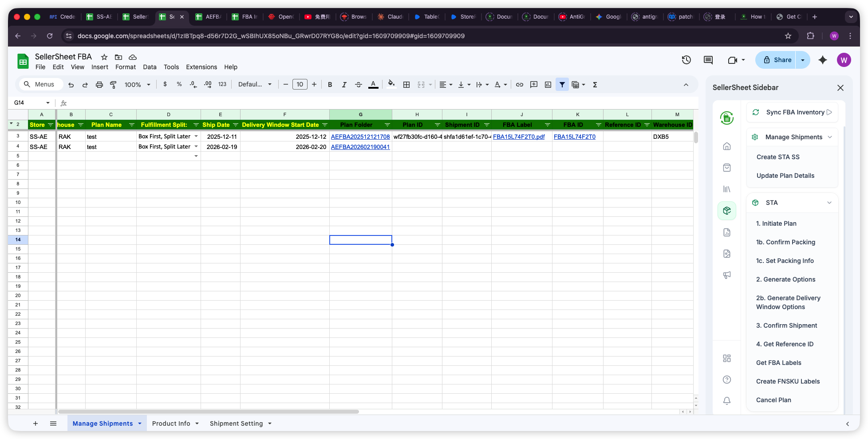
Task: Open the fill color picker
Action: (391, 84)
